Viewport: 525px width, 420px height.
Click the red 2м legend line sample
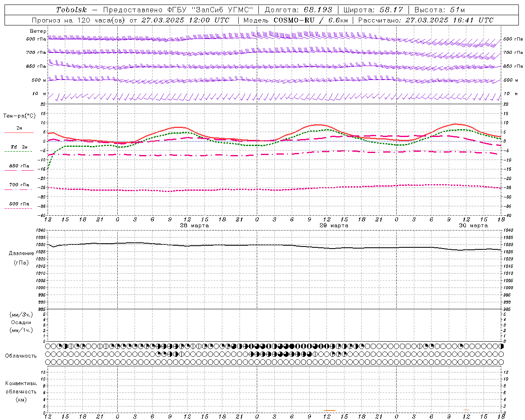pos(19,132)
